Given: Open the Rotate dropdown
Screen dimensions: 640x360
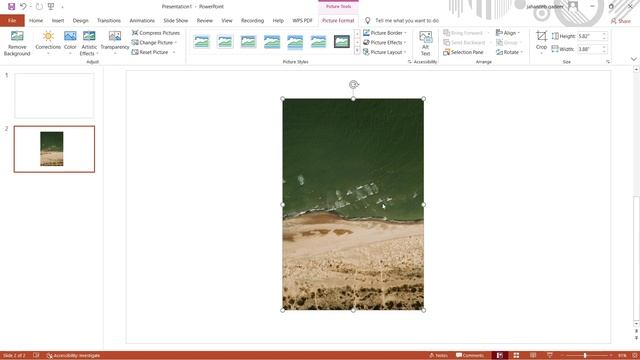Looking at the screenshot, I should click(509, 52).
